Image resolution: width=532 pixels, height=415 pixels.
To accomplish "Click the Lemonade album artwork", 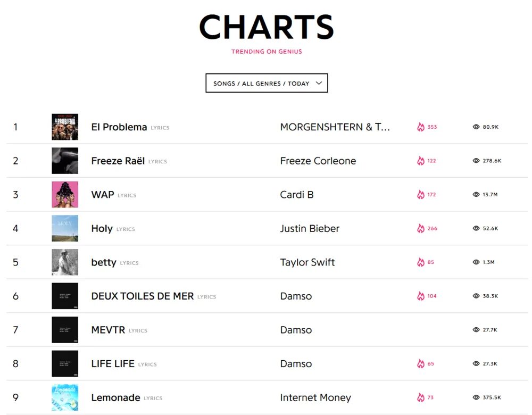I will (x=65, y=397).
